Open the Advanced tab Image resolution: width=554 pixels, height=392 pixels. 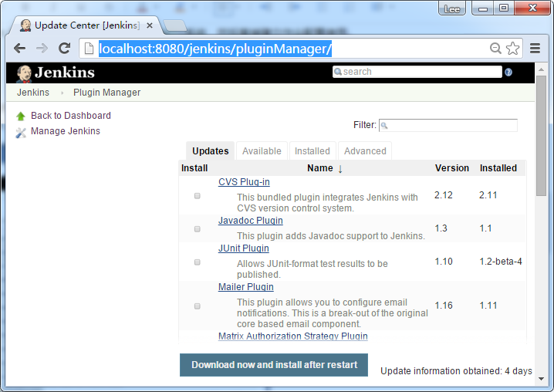coord(365,151)
